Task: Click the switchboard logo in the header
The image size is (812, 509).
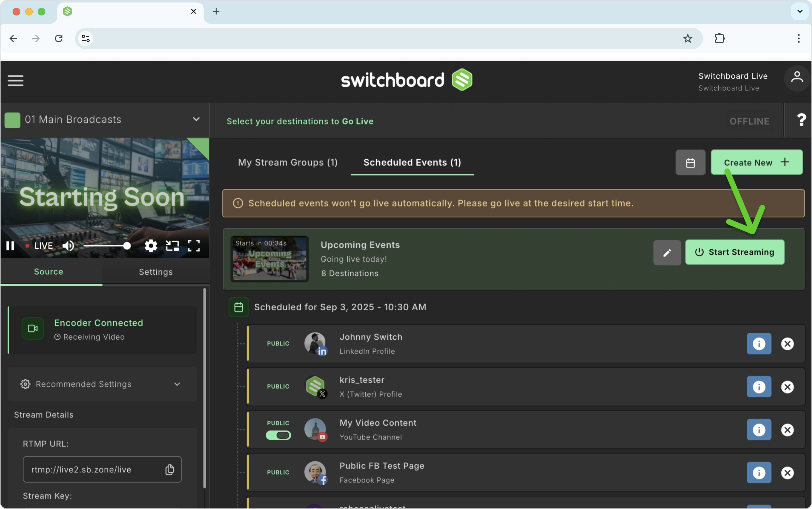Action: coord(406,80)
